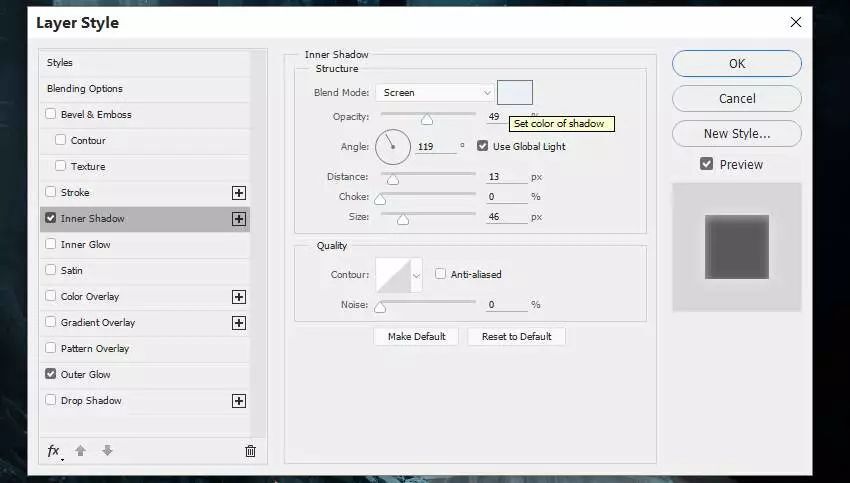
Task: Add another Gradient Overlay with plus icon
Action: [239, 323]
